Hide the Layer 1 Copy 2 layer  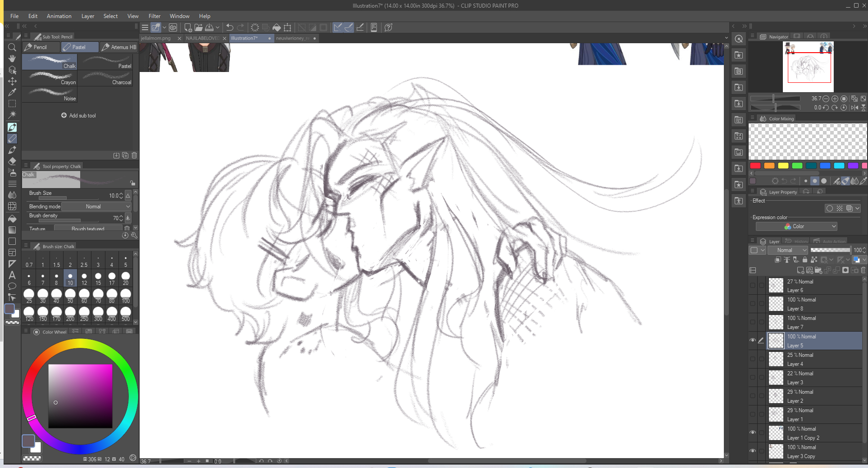[x=752, y=433]
